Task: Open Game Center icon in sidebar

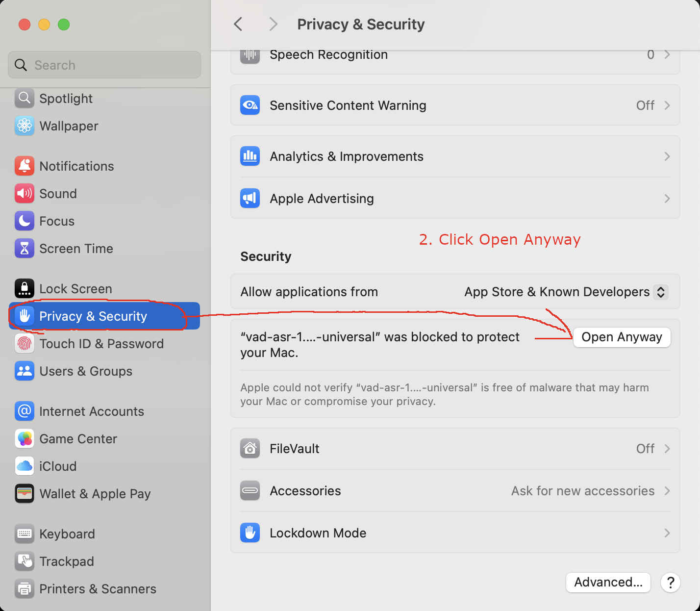Action: click(24, 439)
